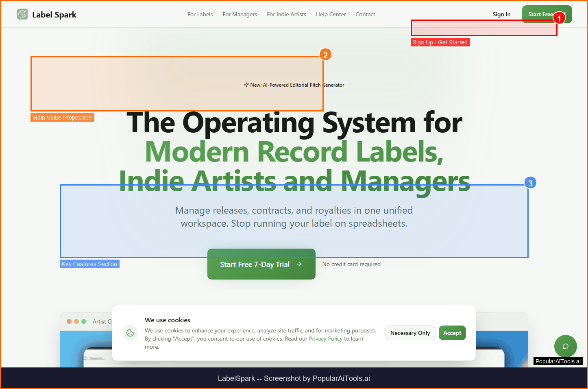Open For Indie Artists in navigation
This screenshot has height=389, width=588.
(286, 14)
